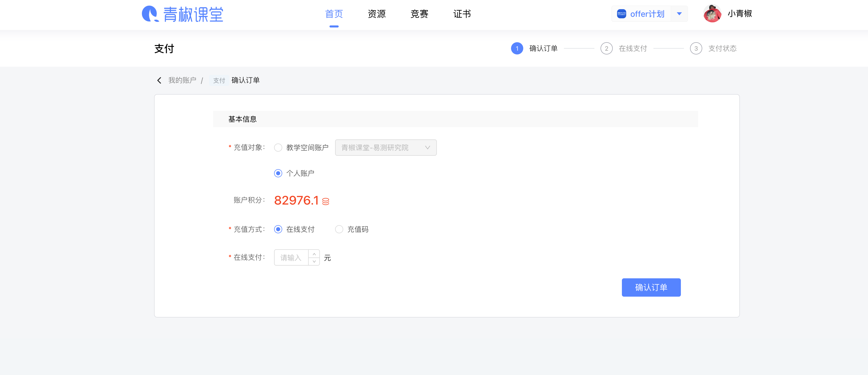Click step 3 circle 支付状态
The image size is (868, 375).
click(696, 48)
